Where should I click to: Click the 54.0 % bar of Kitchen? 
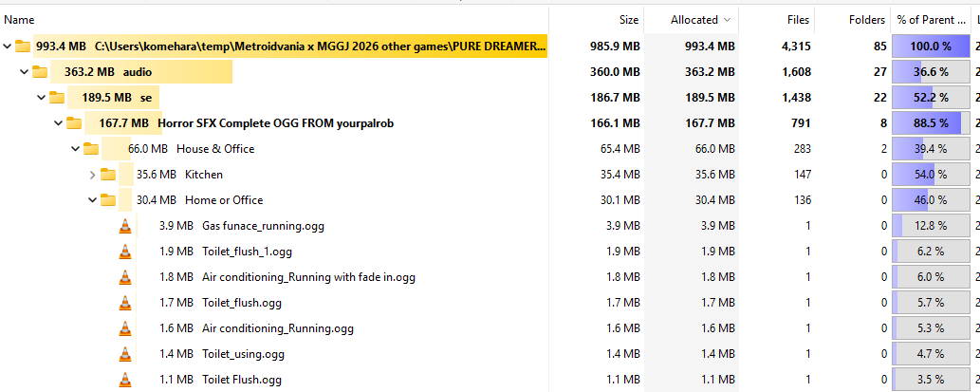pos(932,174)
